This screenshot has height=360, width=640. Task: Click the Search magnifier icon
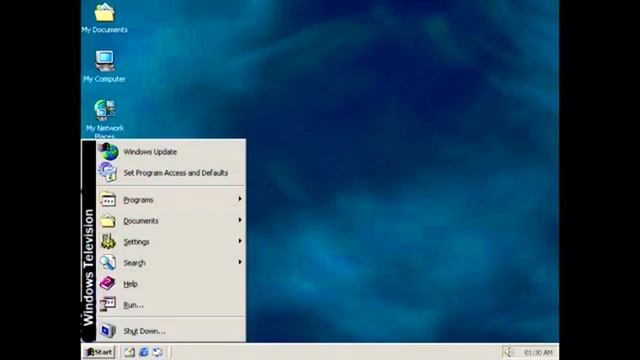pyautogui.click(x=108, y=262)
